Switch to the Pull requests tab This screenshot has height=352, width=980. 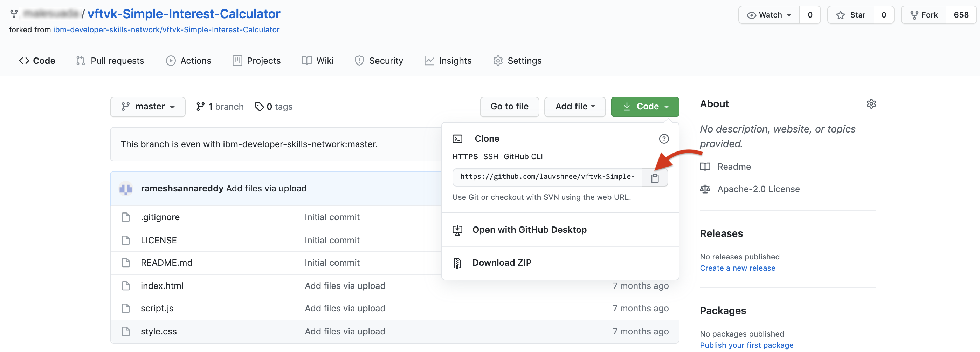[x=110, y=61]
